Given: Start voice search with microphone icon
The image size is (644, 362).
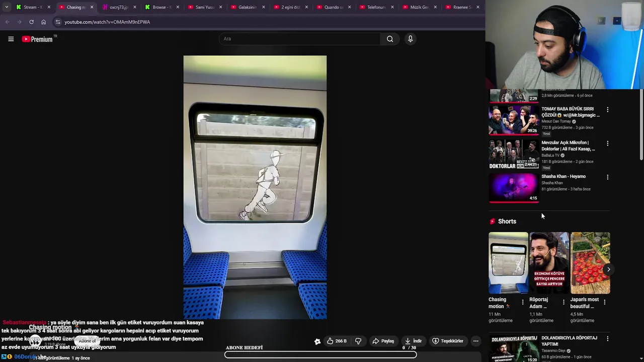Looking at the screenshot, I should [410, 39].
